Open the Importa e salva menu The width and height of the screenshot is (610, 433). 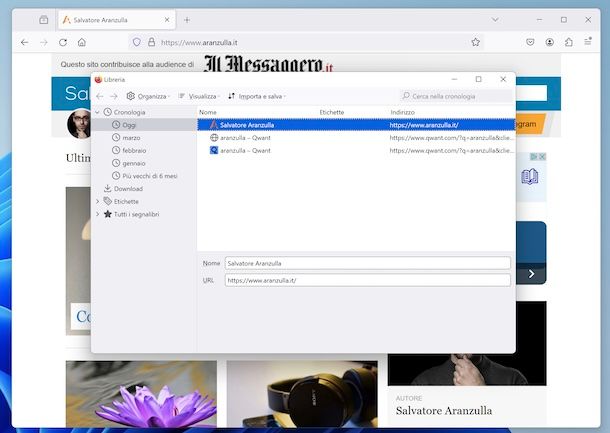click(x=257, y=96)
